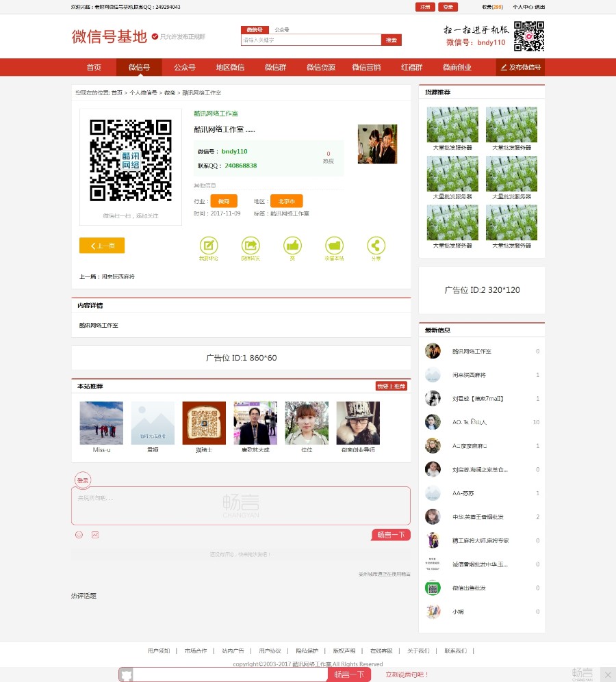
Task: Click the red 搜索 search button
Action: click(390, 40)
